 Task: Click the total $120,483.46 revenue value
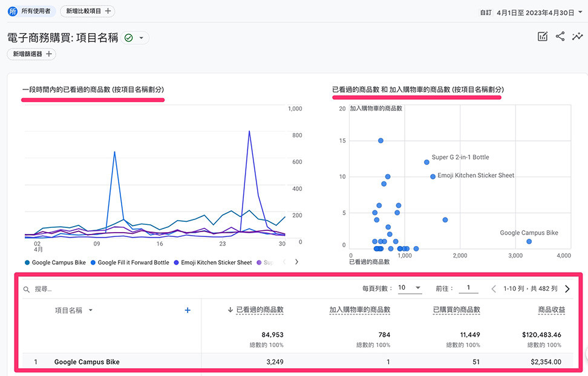[x=541, y=335]
